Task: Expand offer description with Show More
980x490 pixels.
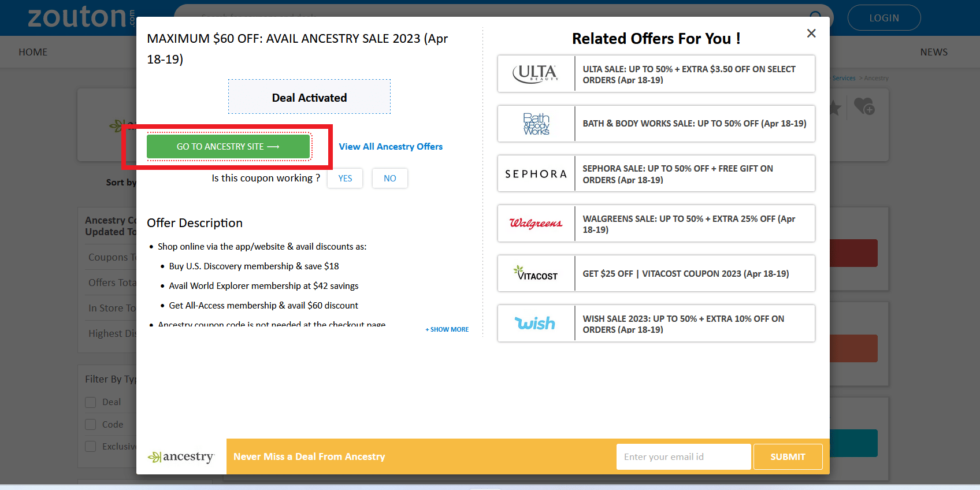Action: (x=447, y=329)
